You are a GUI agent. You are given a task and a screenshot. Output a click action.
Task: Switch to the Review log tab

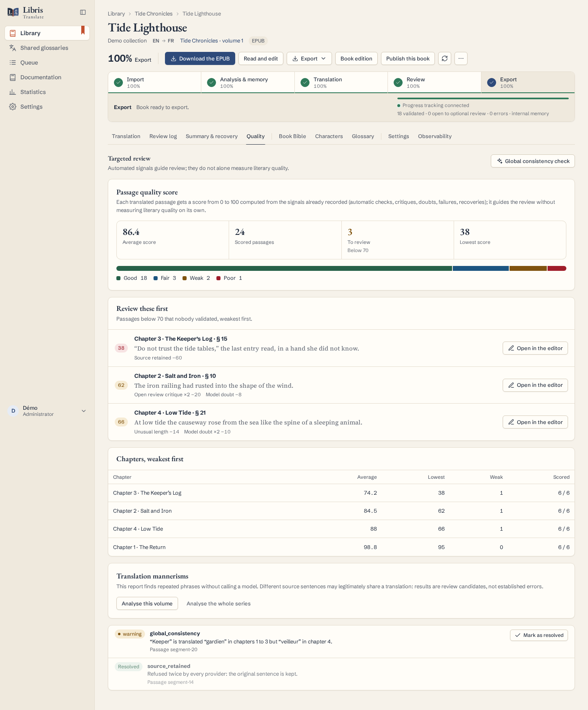(x=163, y=136)
